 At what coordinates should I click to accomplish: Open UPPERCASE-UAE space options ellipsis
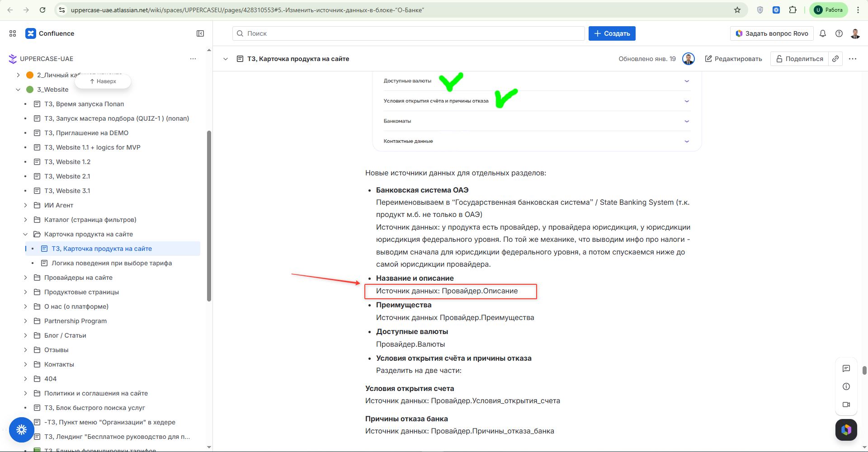click(x=193, y=59)
